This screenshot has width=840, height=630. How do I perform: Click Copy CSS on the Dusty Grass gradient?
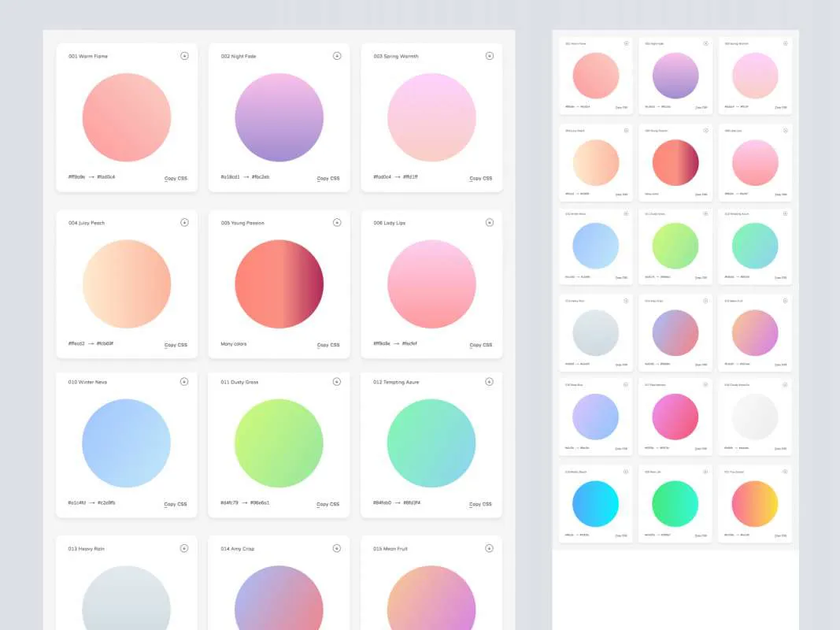[328, 504]
